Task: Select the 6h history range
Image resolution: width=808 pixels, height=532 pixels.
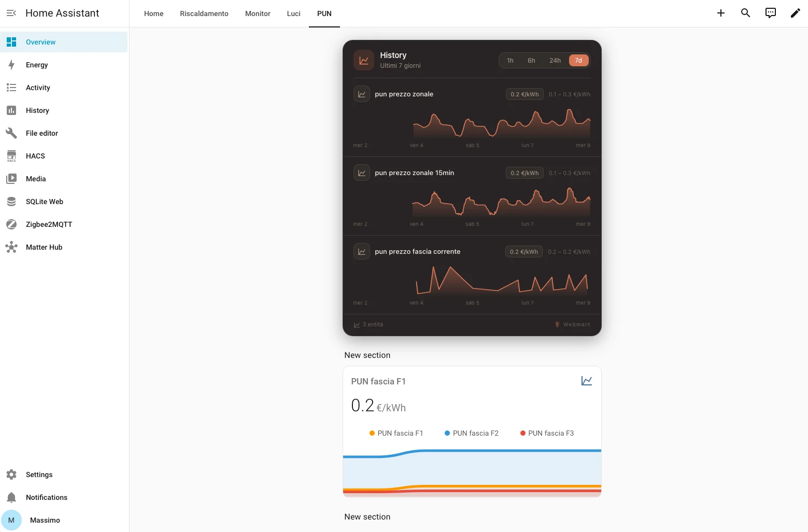Action: [531, 61]
